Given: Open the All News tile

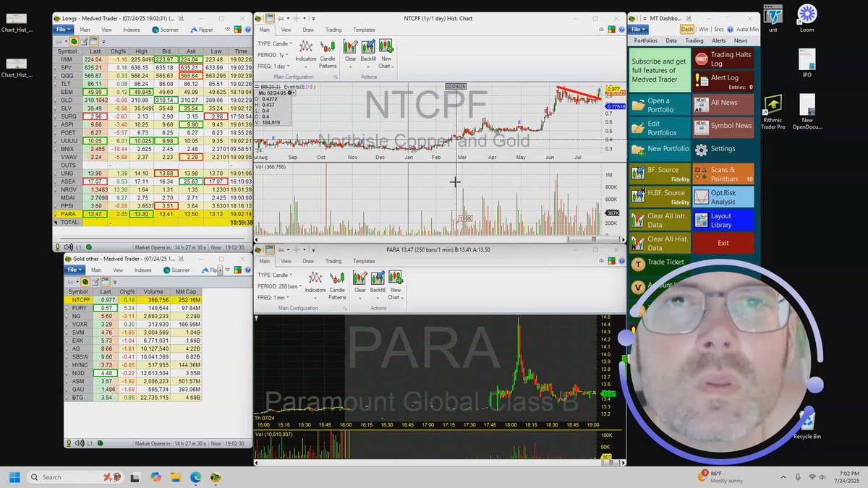Looking at the screenshot, I should [x=723, y=105].
